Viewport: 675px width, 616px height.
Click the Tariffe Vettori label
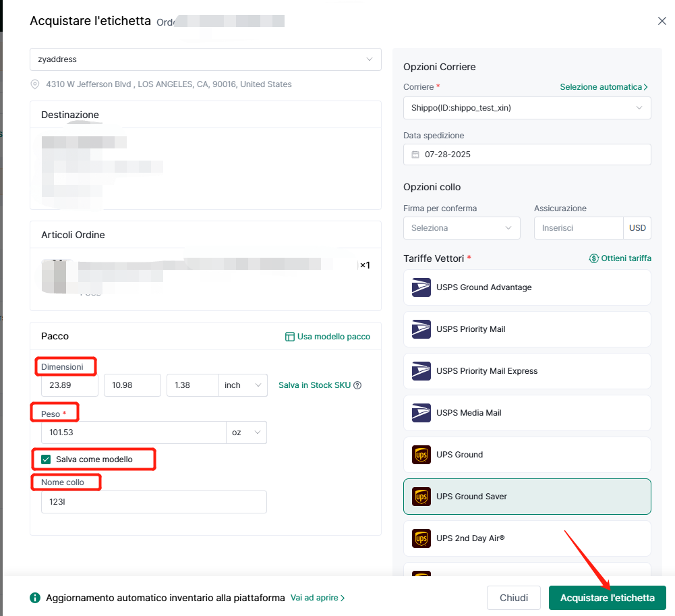pyautogui.click(x=434, y=258)
